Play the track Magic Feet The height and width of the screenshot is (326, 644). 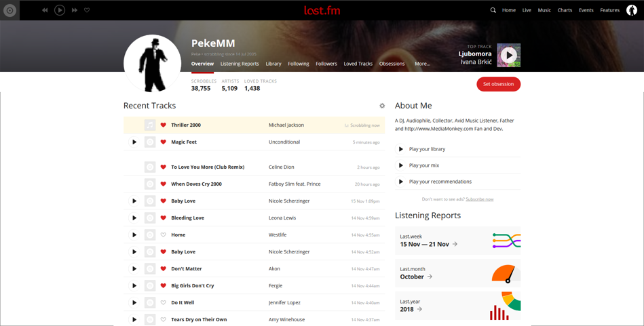(x=134, y=142)
